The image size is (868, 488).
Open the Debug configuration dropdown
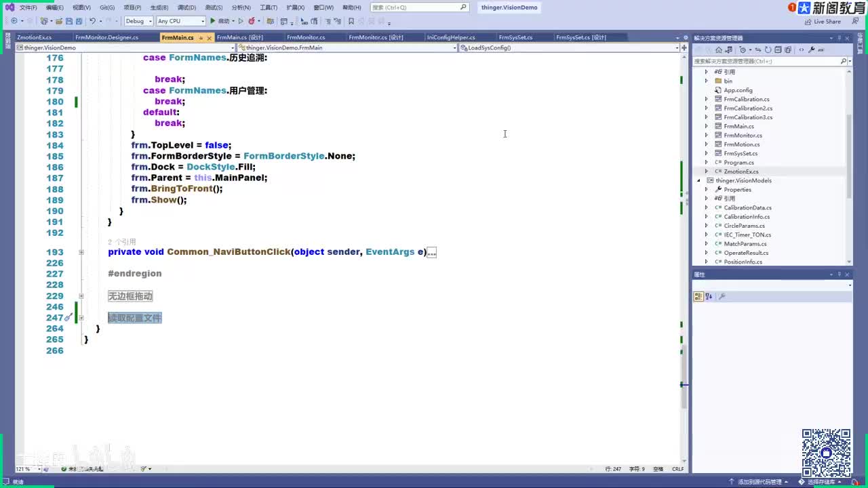pos(139,21)
